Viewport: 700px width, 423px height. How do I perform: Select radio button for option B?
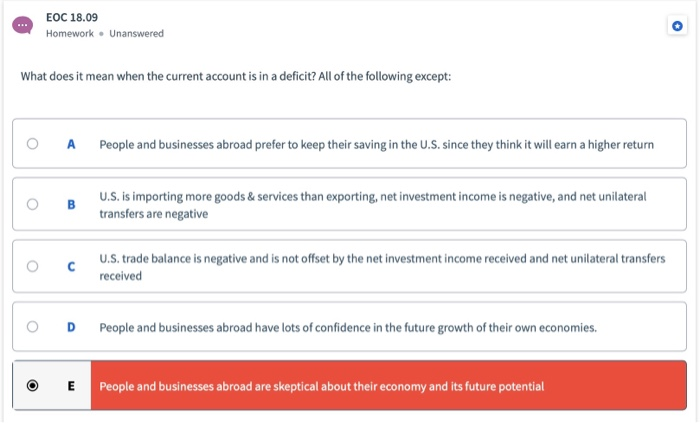[x=33, y=204]
